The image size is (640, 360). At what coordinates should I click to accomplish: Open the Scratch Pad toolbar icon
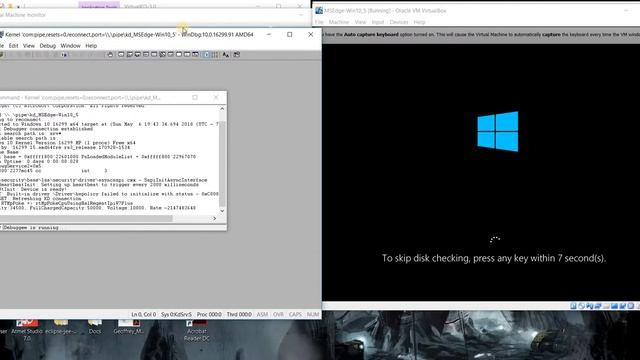coord(179,55)
